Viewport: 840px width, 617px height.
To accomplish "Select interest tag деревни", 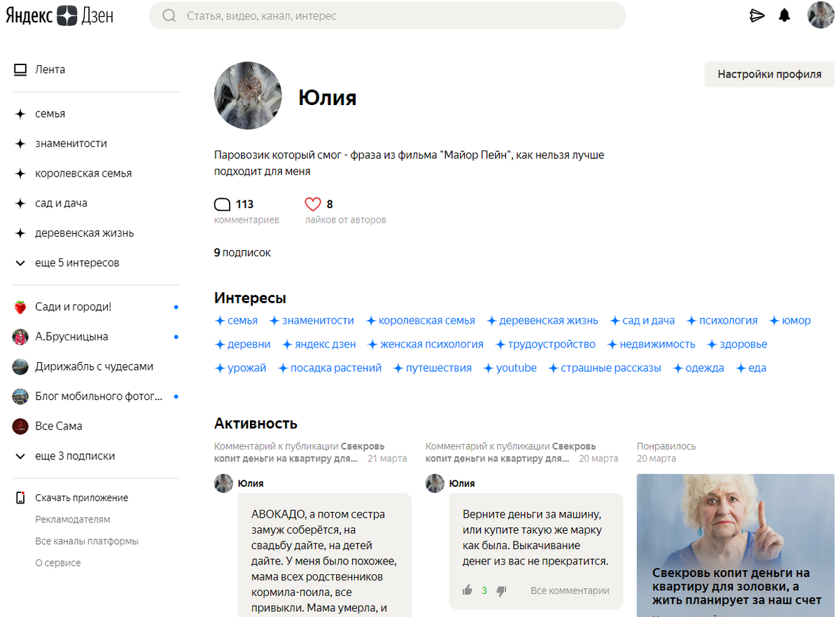I will pos(242,345).
